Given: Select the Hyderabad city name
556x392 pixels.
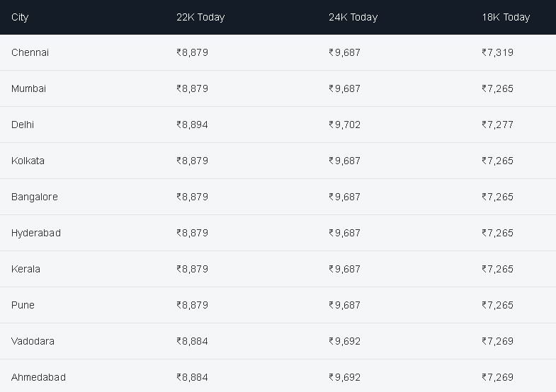Looking at the screenshot, I should [x=36, y=233].
